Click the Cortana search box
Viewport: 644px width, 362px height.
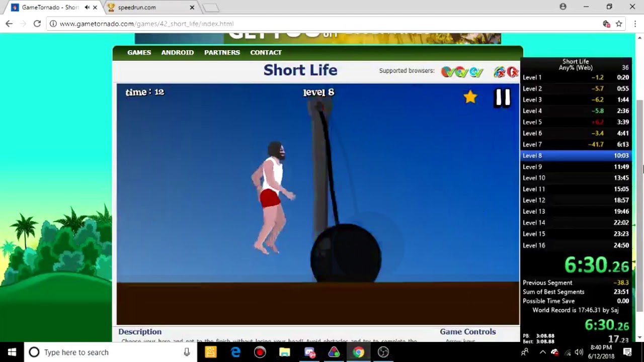point(109,352)
